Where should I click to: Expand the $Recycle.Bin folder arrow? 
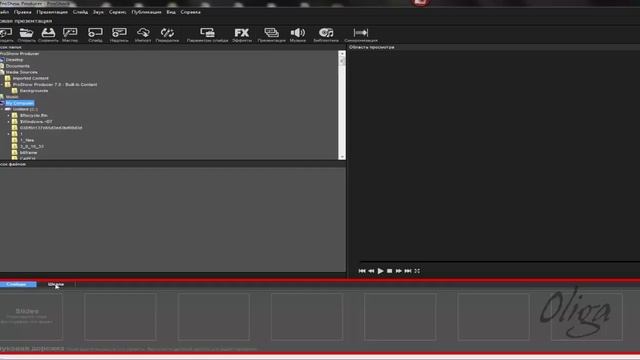point(9,116)
